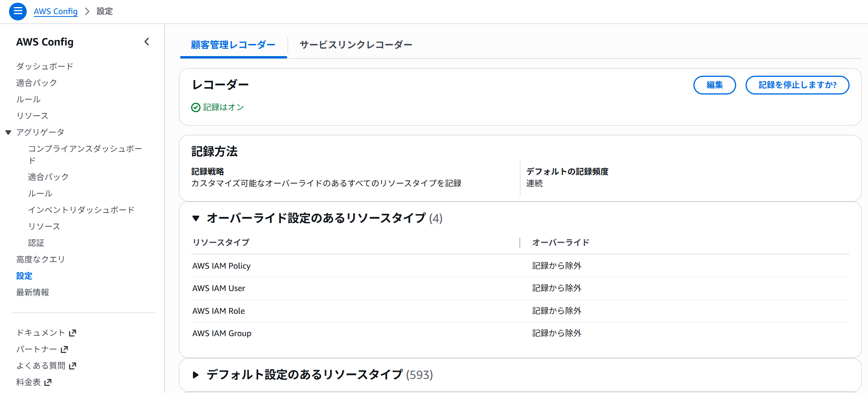Viewport: 868px width, 393px height.
Task: Open 高度なクエリ in the sidebar
Action: click(x=40, y=259)
